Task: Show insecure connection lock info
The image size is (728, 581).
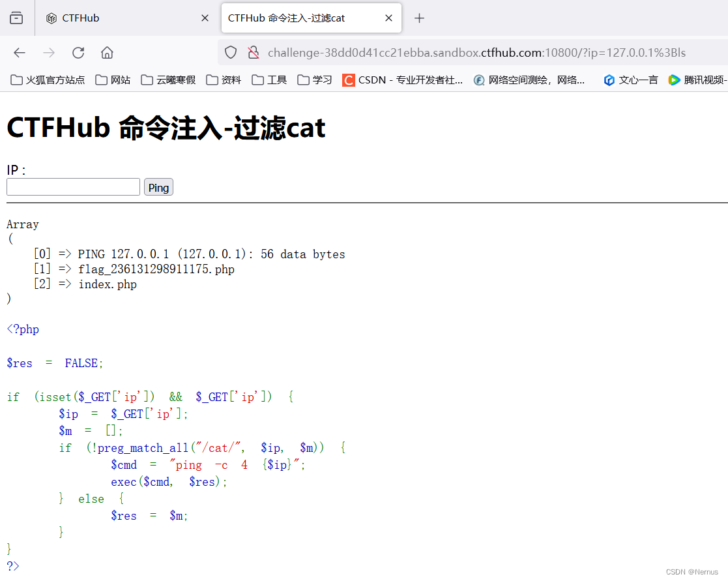Action: point(254,52)
